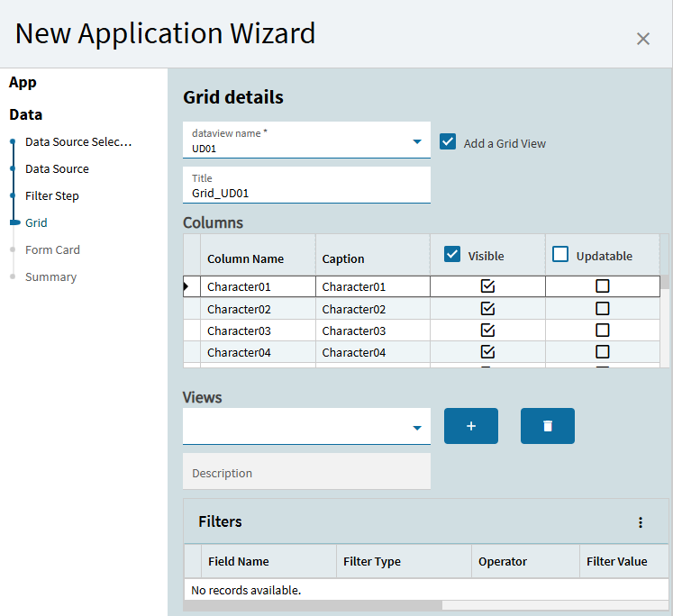Toggle Add a Grid View checkbox

pos(448,141)
